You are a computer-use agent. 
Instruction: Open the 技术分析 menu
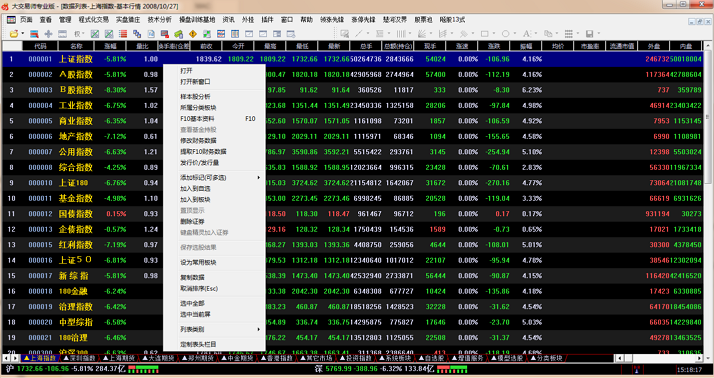pos(159,20)
